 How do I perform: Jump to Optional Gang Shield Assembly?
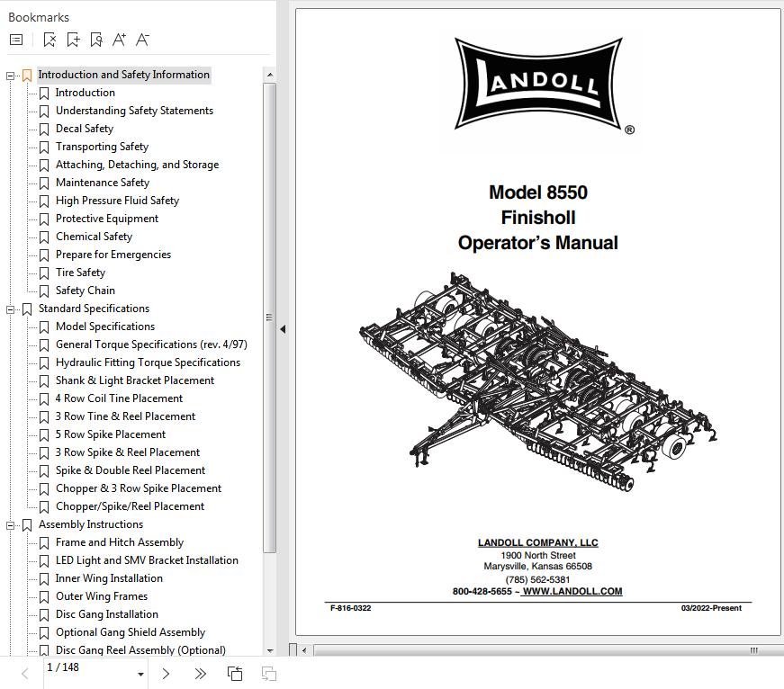point(130,632)
